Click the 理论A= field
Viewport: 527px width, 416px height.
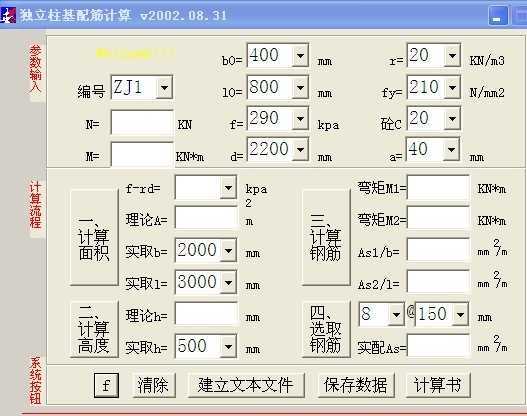(x=206, y=219)
